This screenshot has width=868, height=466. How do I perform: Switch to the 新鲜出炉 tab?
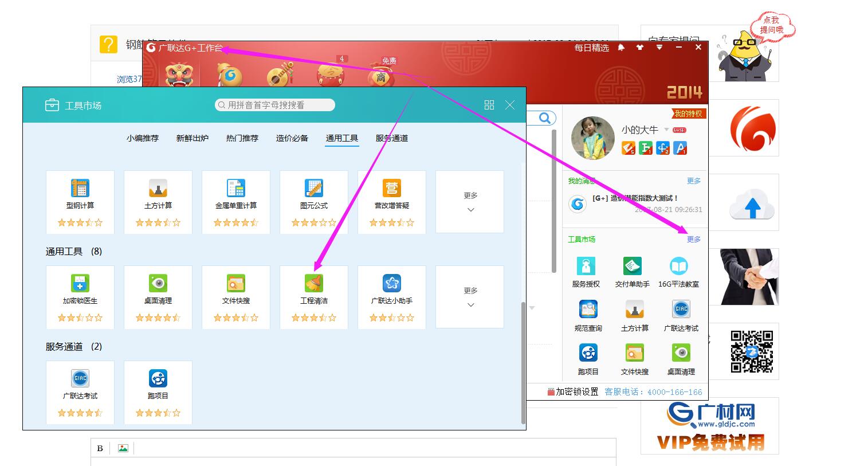click(193, 138)
